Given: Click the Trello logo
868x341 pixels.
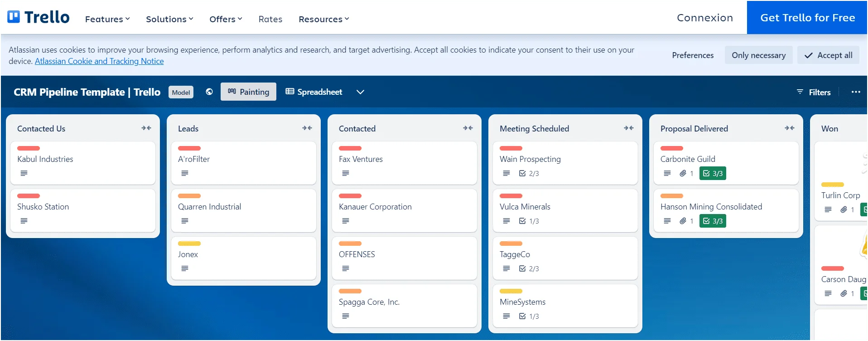Looking at the screenshot, I should click(39, 17).
